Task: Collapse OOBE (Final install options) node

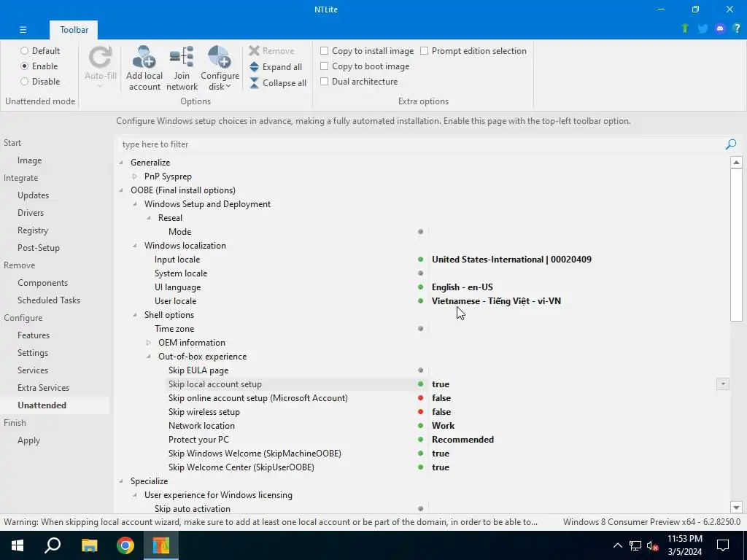Action: tap(121, 190)
